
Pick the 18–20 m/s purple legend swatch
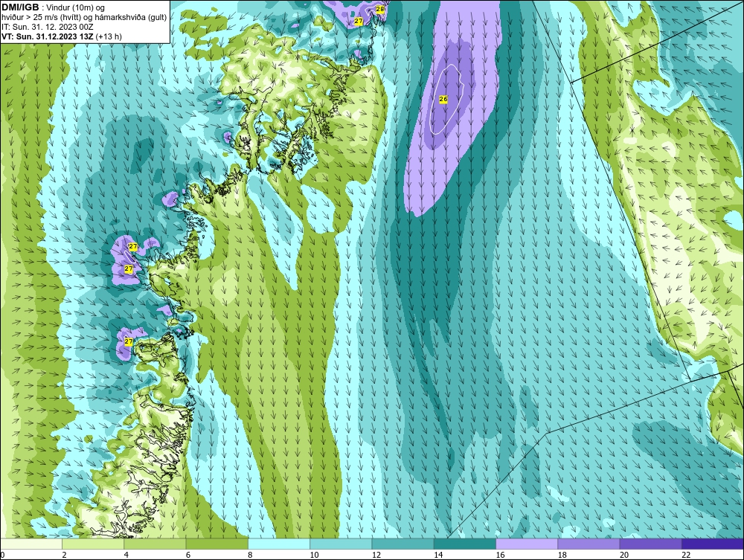click(x=589, y=544)
